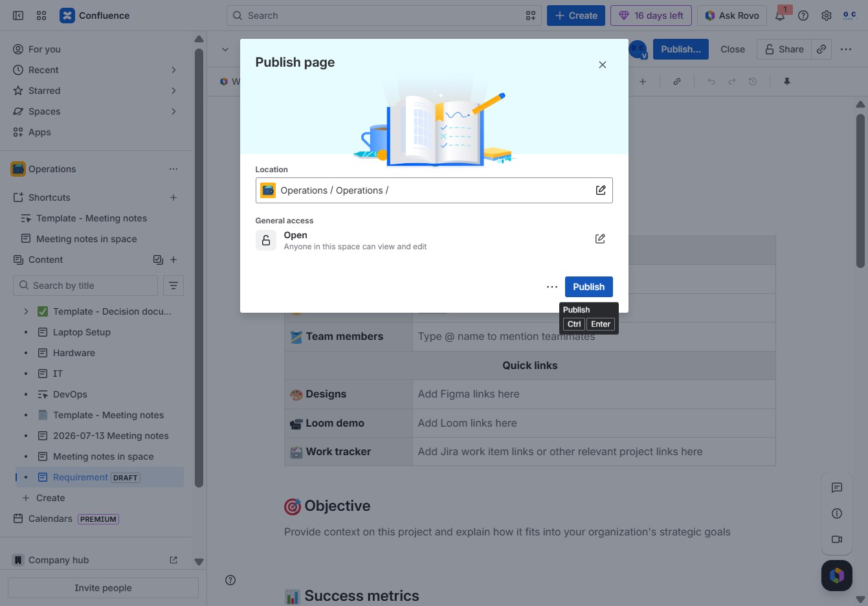Click the 16 days left trial button
This screenshot has height=606, width=868.
click(651, 16)
